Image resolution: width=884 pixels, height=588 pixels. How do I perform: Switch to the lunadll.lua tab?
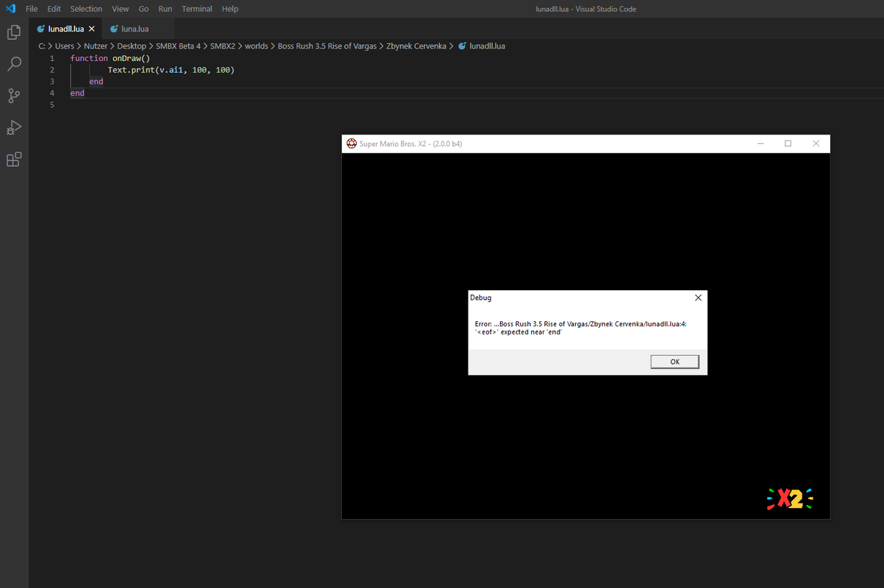tap(65, 29)
